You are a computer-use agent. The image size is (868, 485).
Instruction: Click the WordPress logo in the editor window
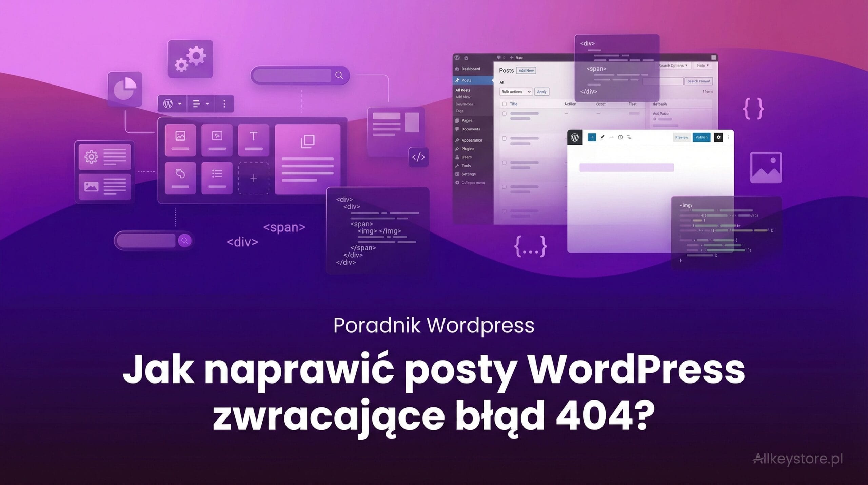point(575,137)
